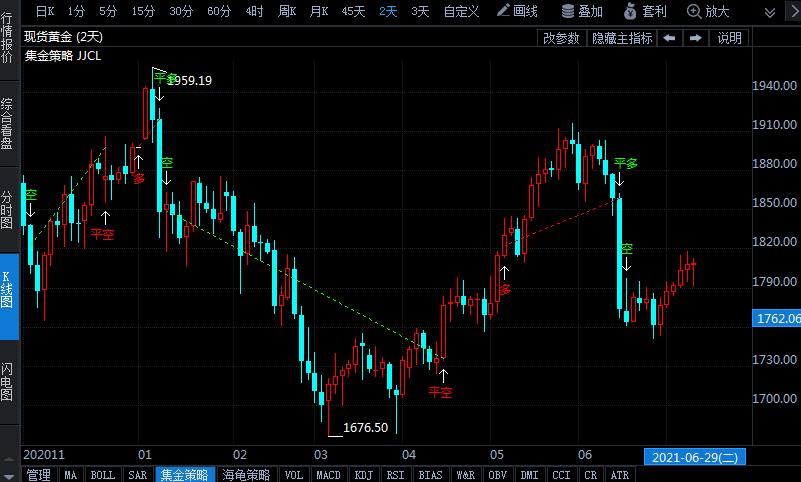Image resolution: width=801 pixels, height=482 pixels.
Task: Go to next chart with right arrow
Action: 696,38
